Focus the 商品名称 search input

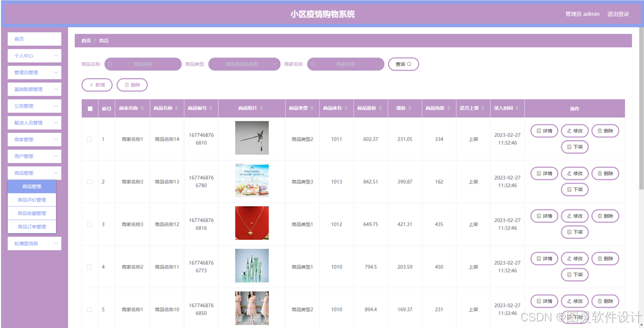coord(143,64)
